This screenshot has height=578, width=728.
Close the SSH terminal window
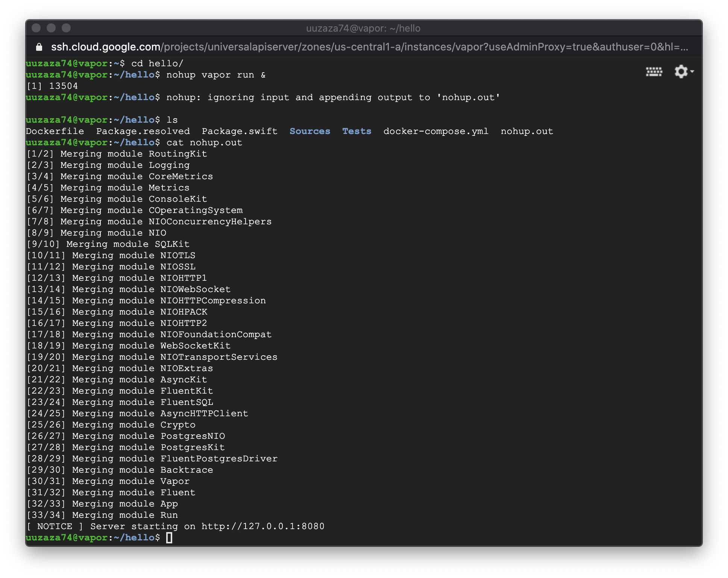pos(36,28)
